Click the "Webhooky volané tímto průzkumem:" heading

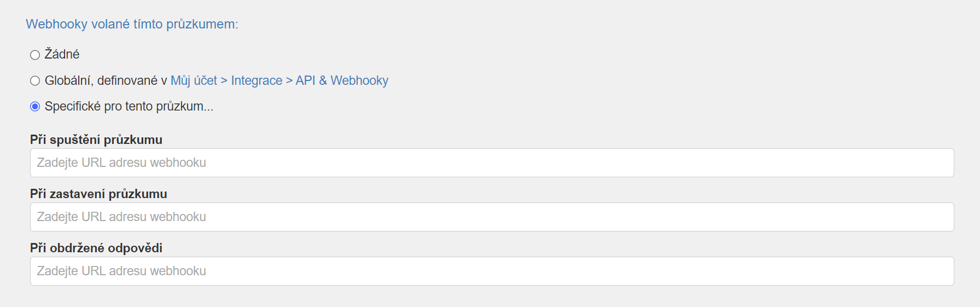tap(132, 24)
